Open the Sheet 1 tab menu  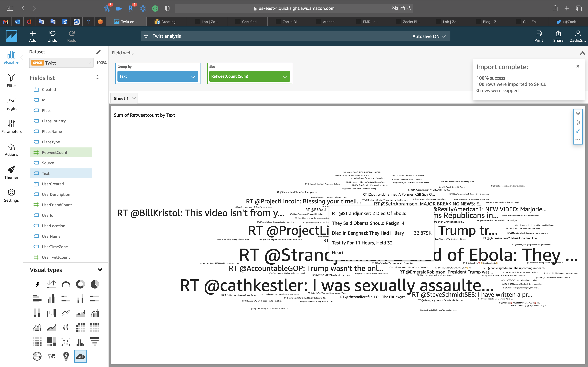(134, 98)
